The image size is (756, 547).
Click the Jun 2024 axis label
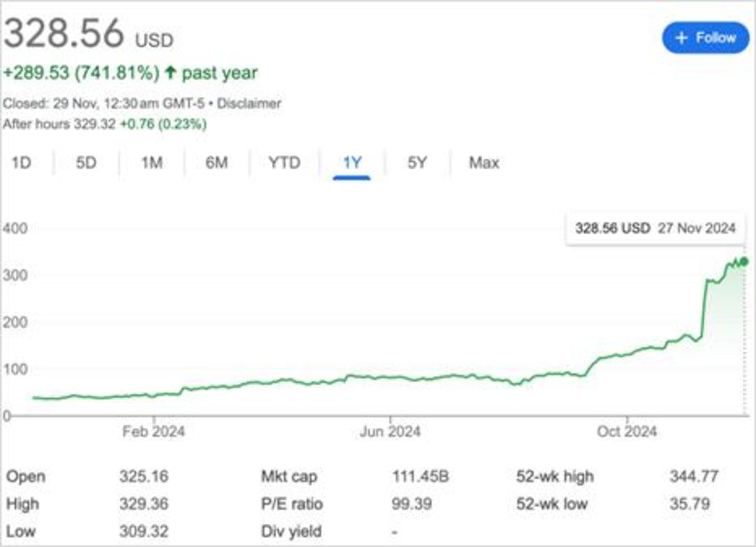(390, 431)
